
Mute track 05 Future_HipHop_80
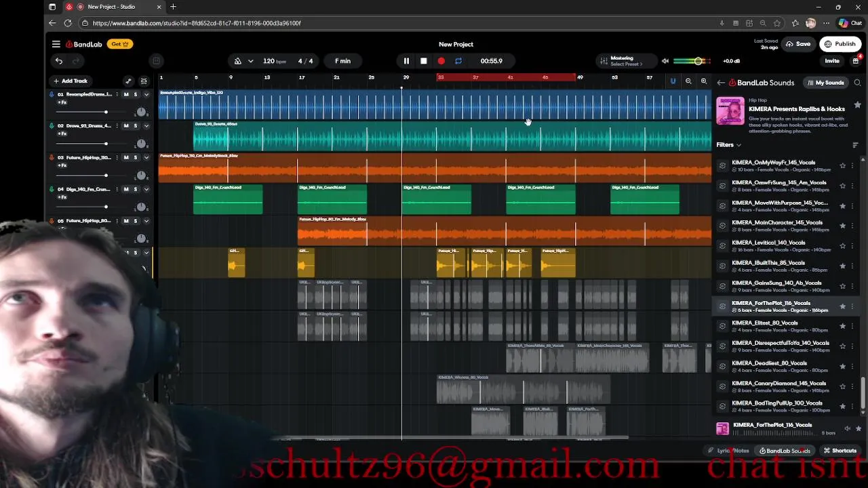[x=125, y=221]
